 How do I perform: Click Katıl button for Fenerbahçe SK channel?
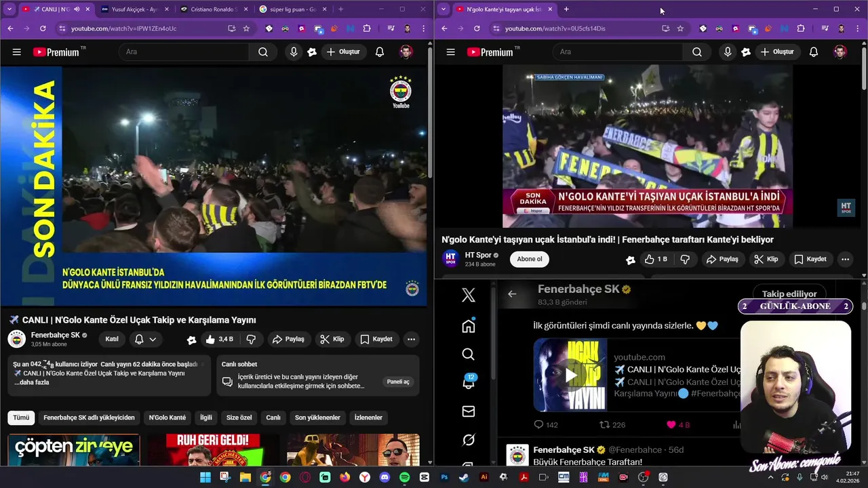pos(112,339)
